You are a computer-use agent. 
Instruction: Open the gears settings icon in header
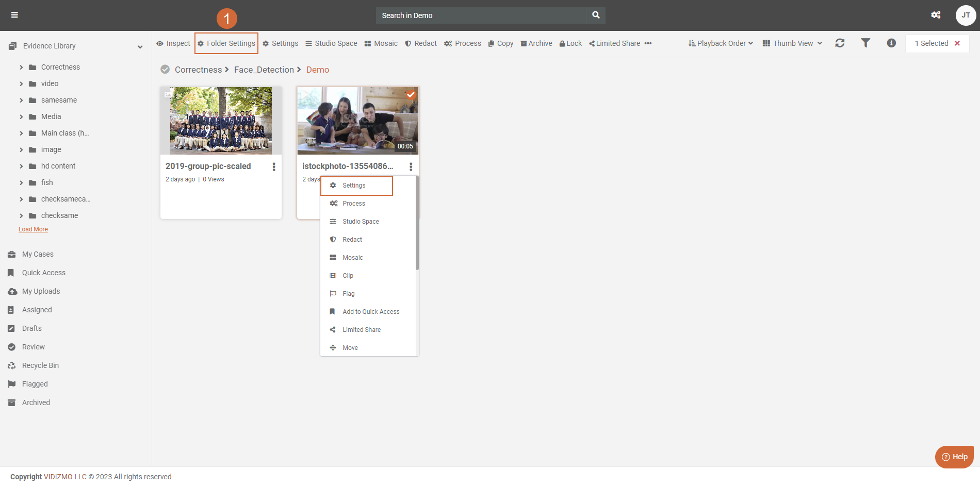936,15
